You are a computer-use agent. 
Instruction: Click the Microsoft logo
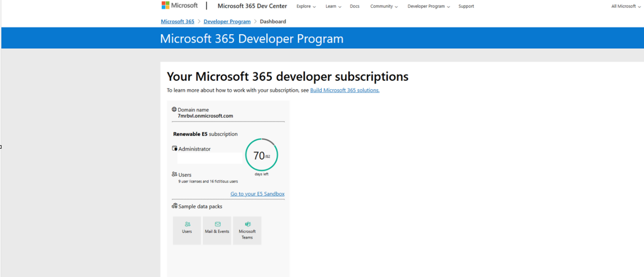(180, 5)
